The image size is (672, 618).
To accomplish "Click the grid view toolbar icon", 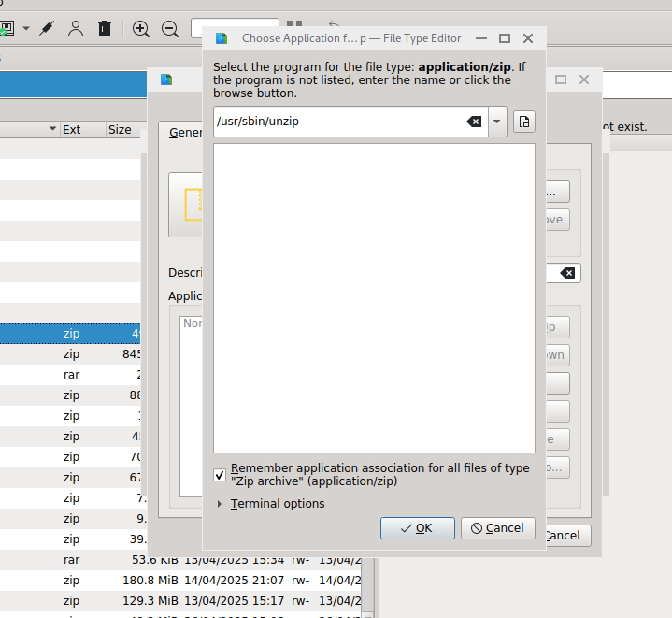I will pyautogui.click(x=294, y=23).
